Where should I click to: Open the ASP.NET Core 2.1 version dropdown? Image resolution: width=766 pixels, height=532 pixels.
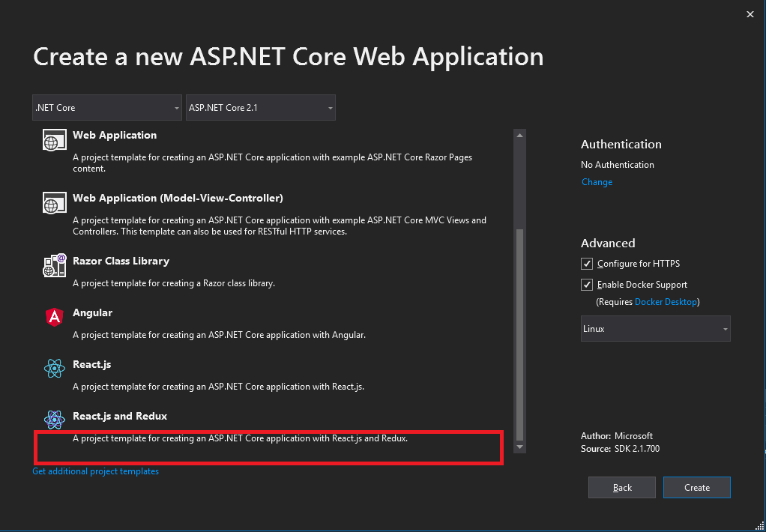[260, 107]
